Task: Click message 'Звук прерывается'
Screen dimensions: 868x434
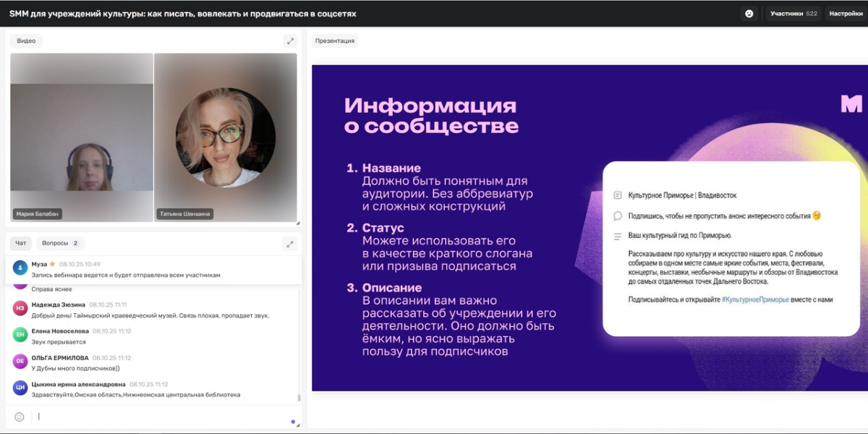Action: pyautogui.click(x=59, y=341)
